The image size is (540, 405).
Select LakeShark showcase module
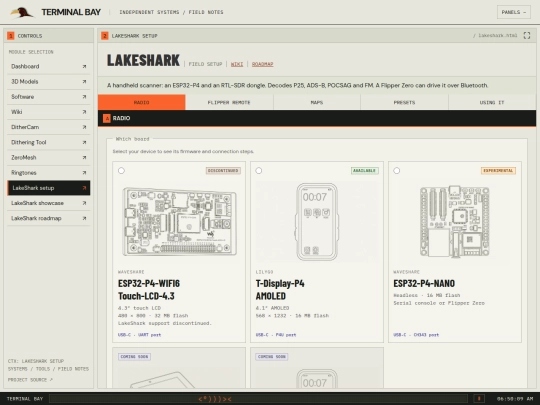(x=49, y=203)
